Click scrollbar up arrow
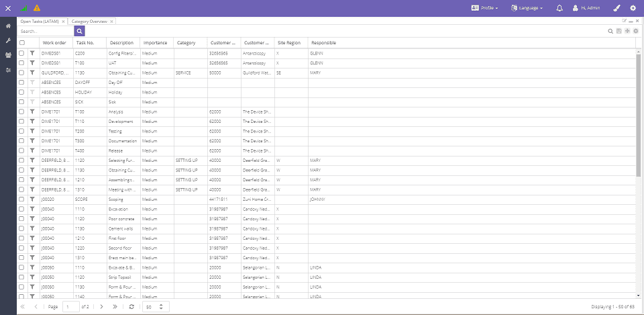This screenshot has height=315, width=644. point(638,52)
